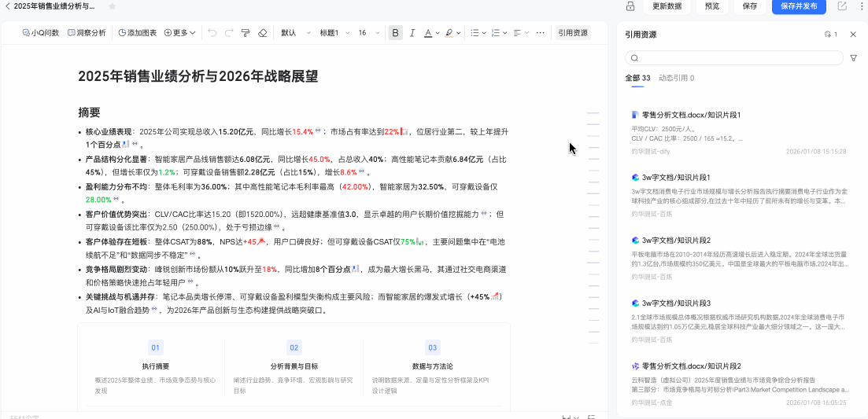Image resolution: width=868 pixels, height=419 pixels.
Task: Toggle the 引用资源 panel button
Action: (x=572, y=33)
